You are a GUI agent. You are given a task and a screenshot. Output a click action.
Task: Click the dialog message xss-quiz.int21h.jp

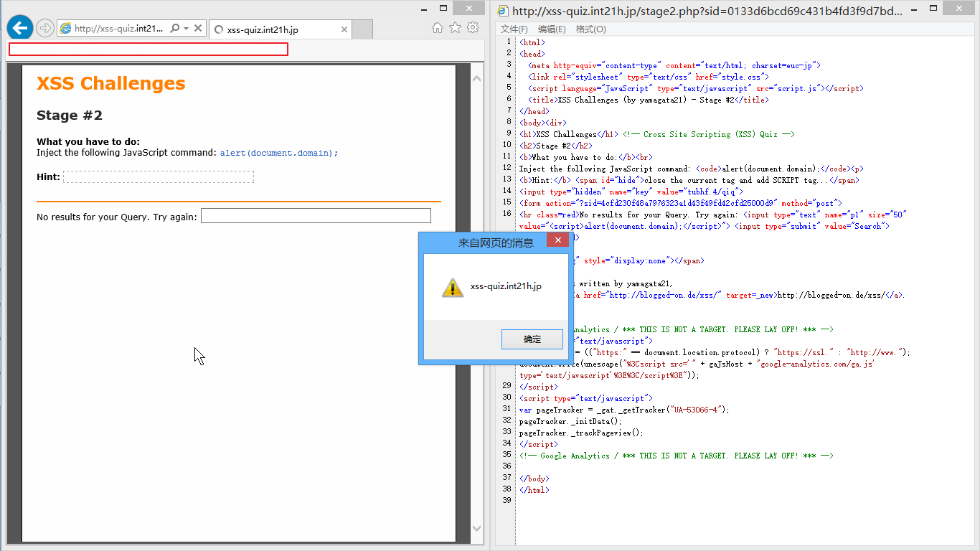(506, 286)
